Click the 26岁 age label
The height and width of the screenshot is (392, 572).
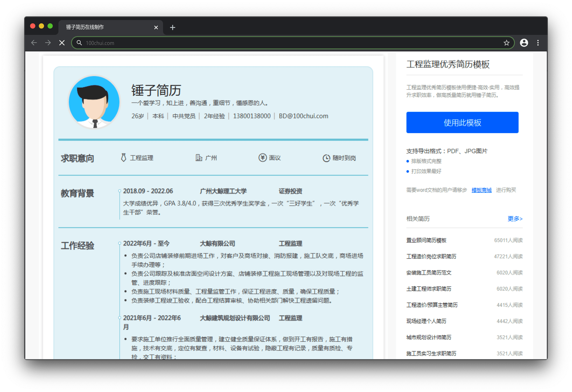pyautogui.click(x=138, y=116)
